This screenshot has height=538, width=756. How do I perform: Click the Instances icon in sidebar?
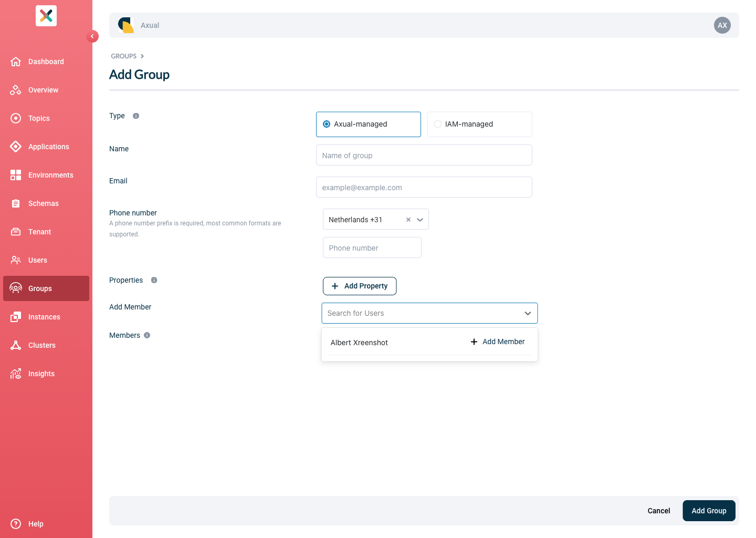pos(16,317)
